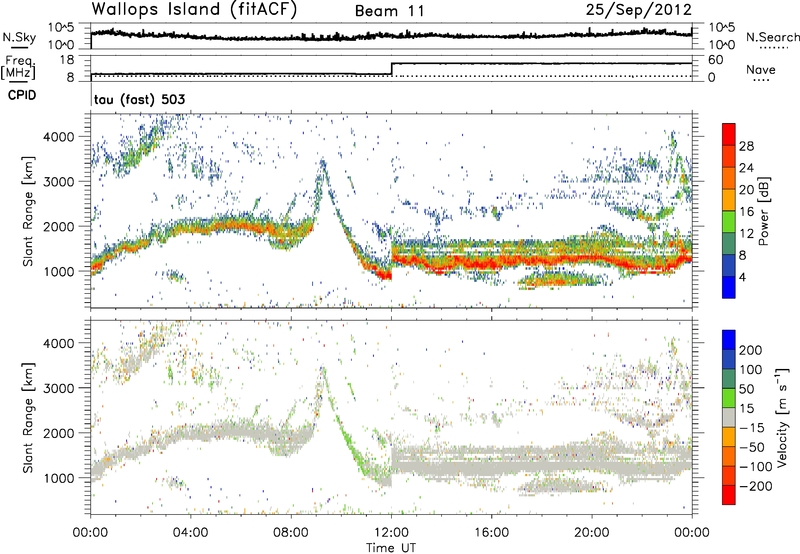
Task: Click the 'Power [dB]' colorbar label
Action: tap(763, 211)
